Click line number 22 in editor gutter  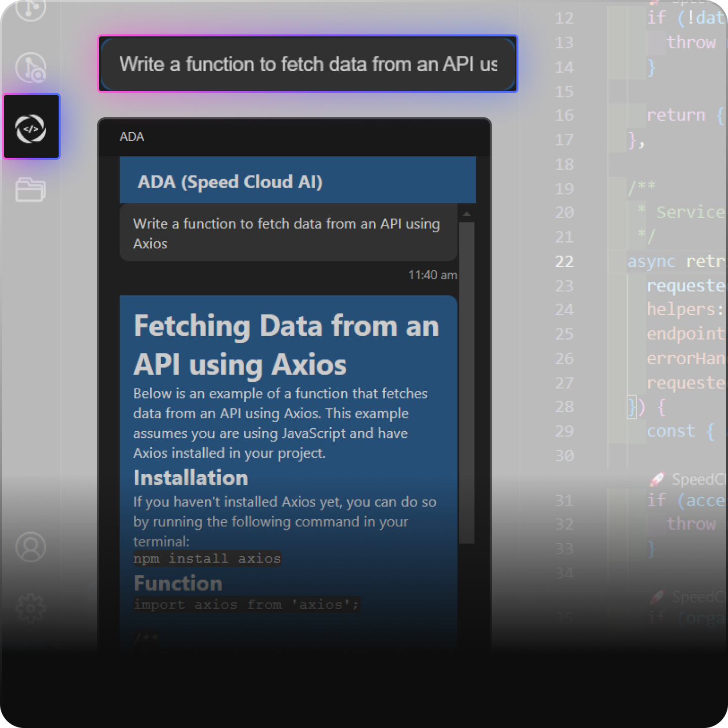564,261
